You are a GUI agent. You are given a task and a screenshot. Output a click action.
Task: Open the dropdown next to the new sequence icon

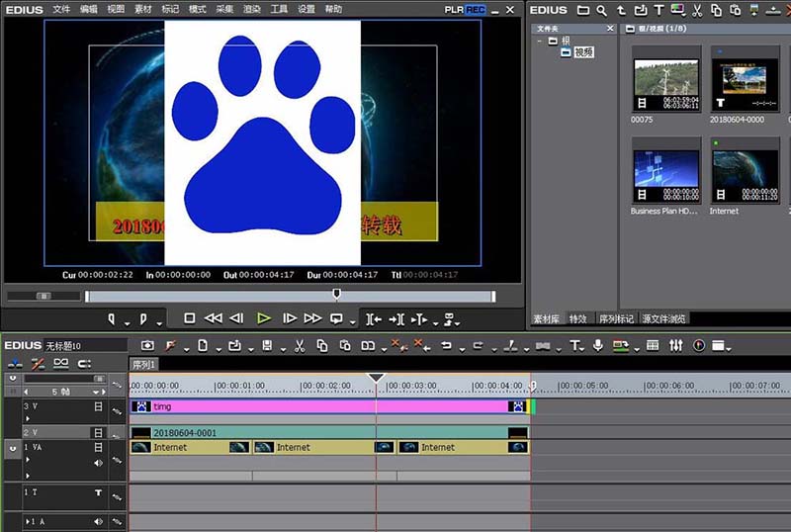pos(219,349)
